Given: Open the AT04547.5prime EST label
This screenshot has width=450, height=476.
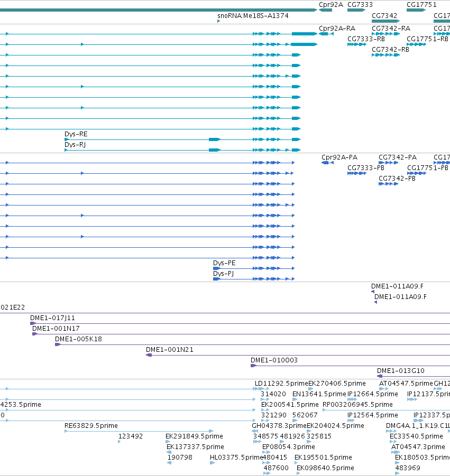Looking at the screenshot, I should [406, 384].
